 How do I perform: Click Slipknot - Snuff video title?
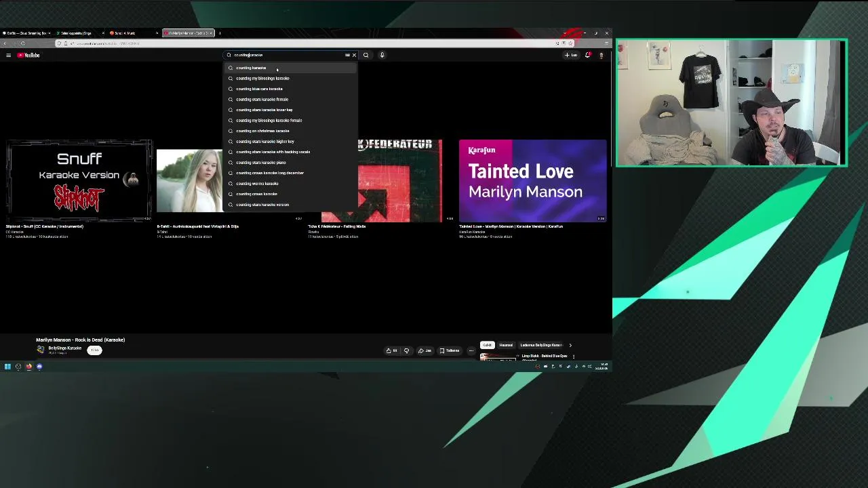pyautogui.click(x=44, y=226)
